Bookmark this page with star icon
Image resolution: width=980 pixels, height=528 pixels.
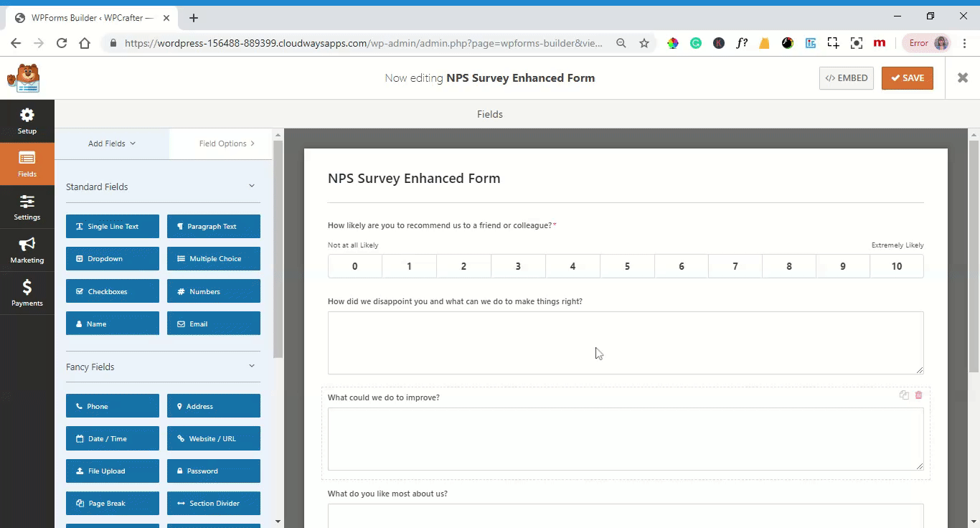[644, 43]
